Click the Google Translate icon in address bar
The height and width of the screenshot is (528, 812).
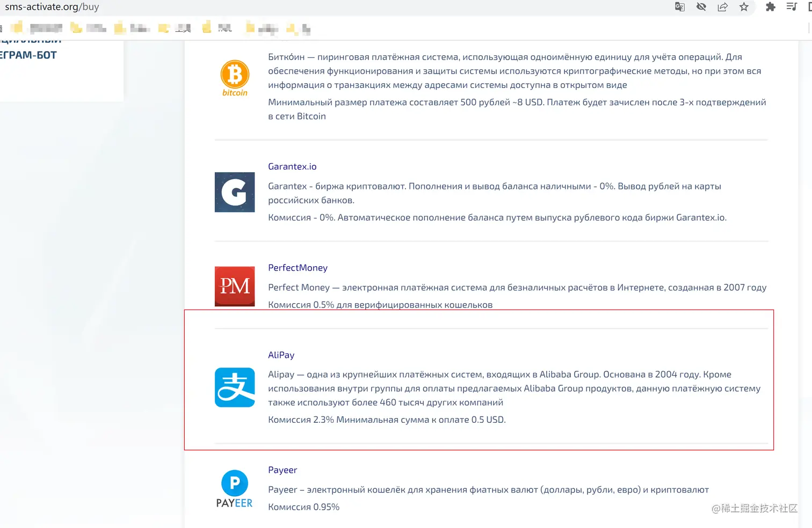[680, 7]
